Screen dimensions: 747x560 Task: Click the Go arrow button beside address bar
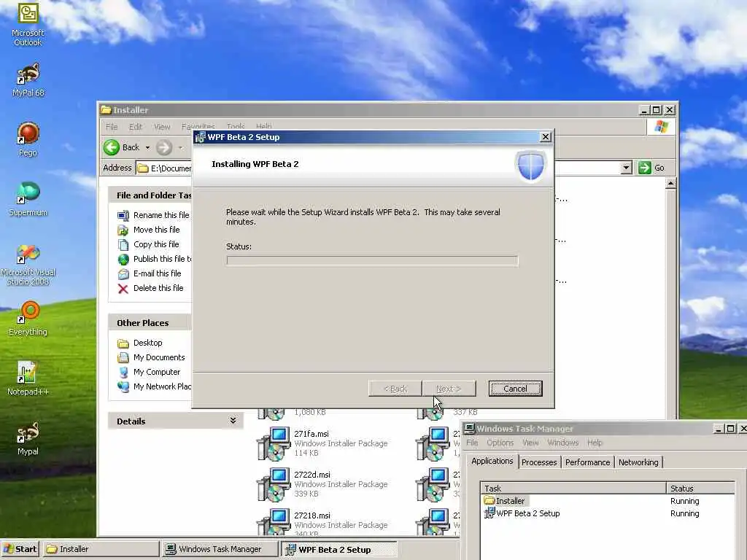coord(645,168)
